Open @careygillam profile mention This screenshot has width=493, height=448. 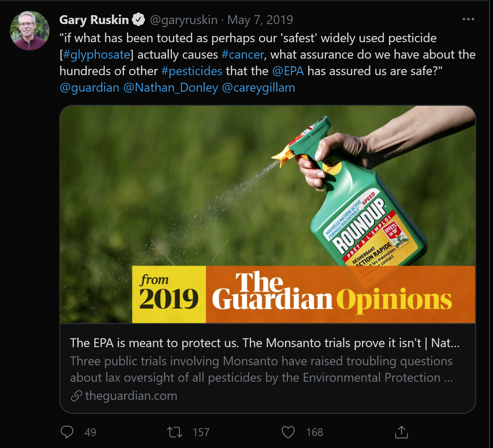(x=259, y=87)
